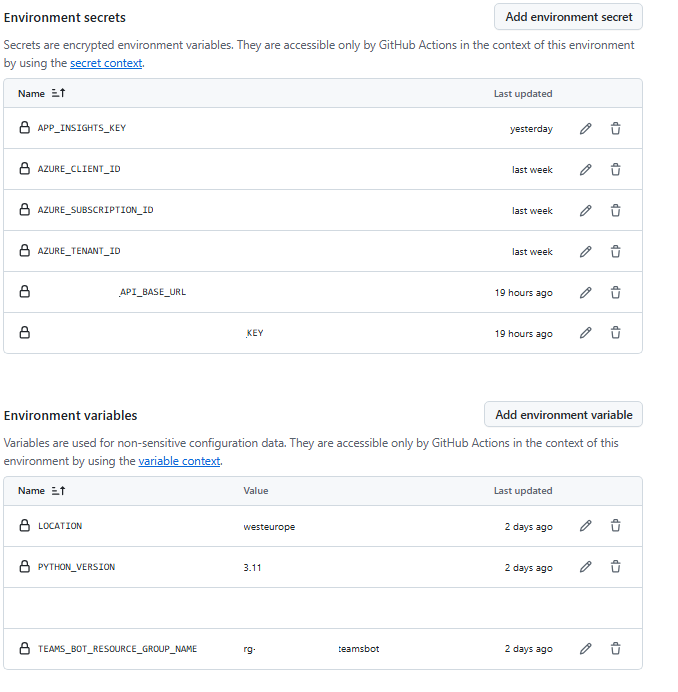Edit the API_BASE_URL secret
The width and height of the screenshot is (678, 692).
click(585, 293)
